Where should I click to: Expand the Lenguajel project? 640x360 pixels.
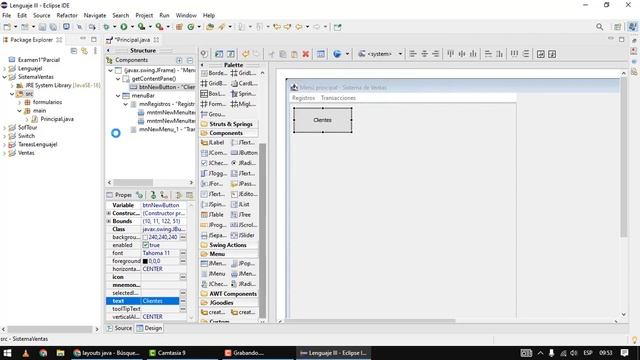point(4,69)
